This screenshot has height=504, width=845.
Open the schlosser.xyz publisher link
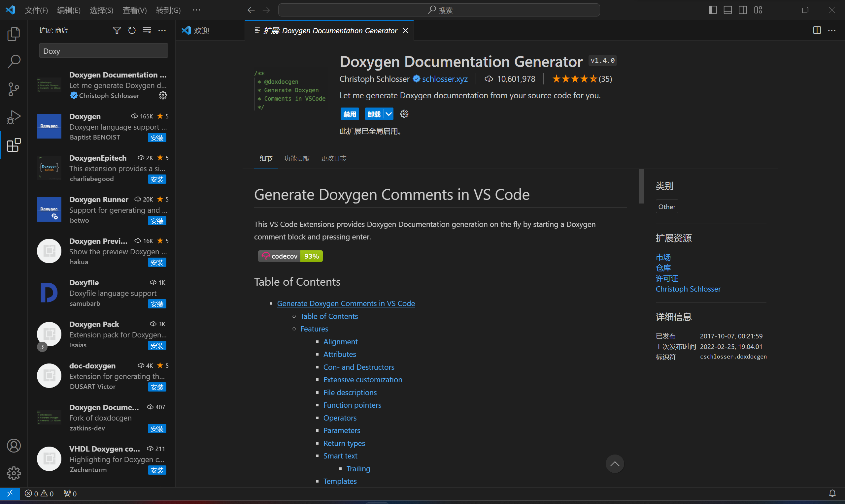coord(445,79)
